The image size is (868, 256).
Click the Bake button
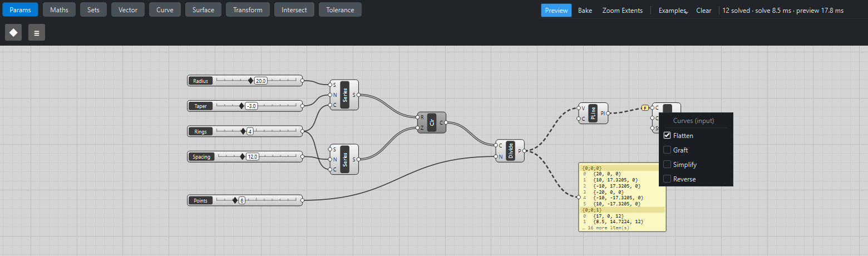click(585, 10)
